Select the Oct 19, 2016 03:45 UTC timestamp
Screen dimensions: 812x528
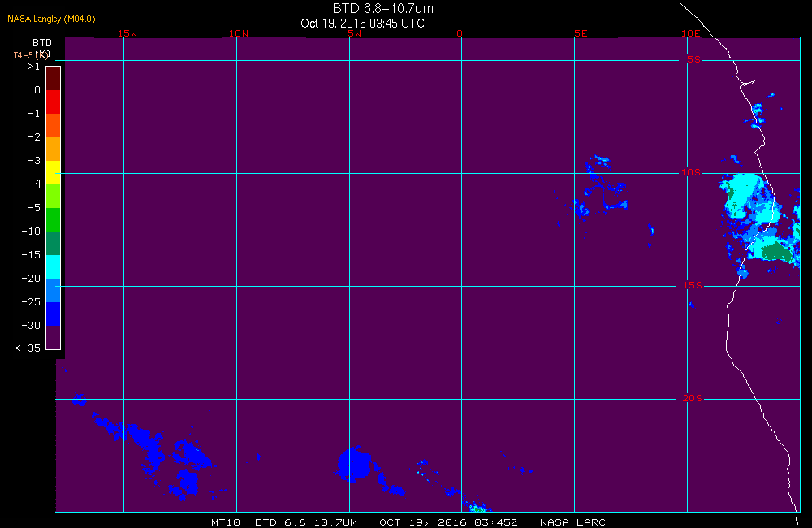click(362, 24)
